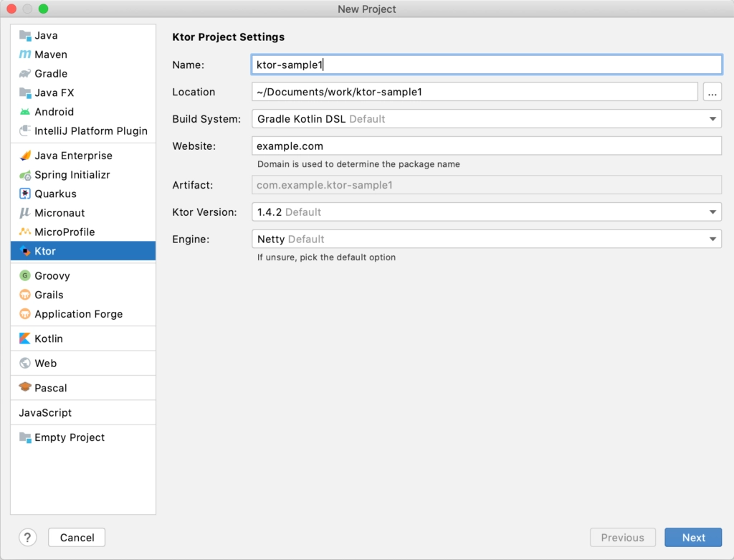734x560 pixels.
Task: Open help with the question mark button
Action: [28, 538]
